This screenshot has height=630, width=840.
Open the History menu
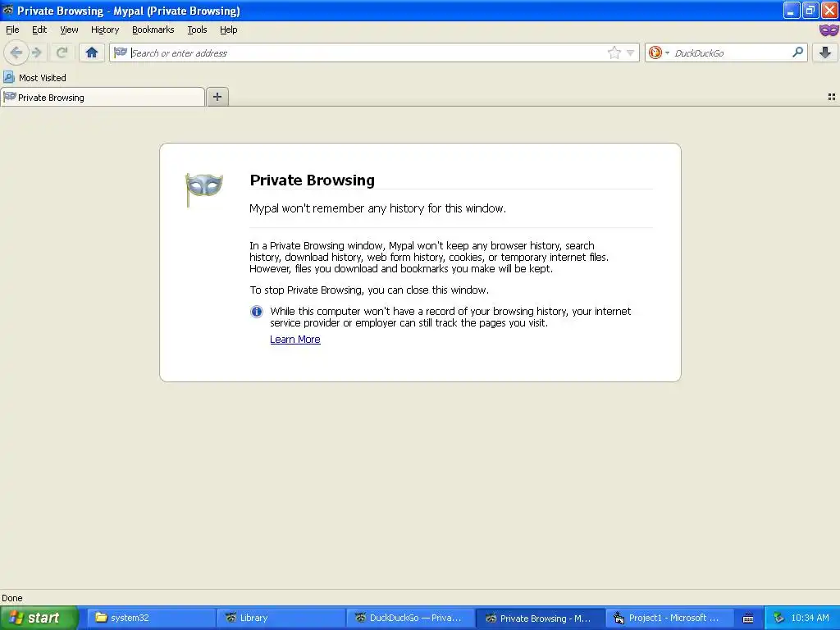pos(104,30)
